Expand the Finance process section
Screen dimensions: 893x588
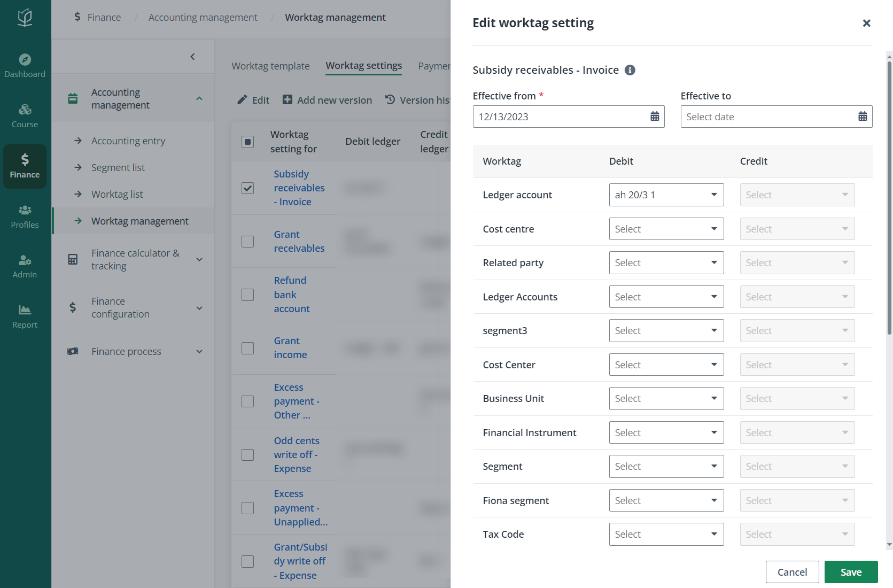[x=199, y=351]
